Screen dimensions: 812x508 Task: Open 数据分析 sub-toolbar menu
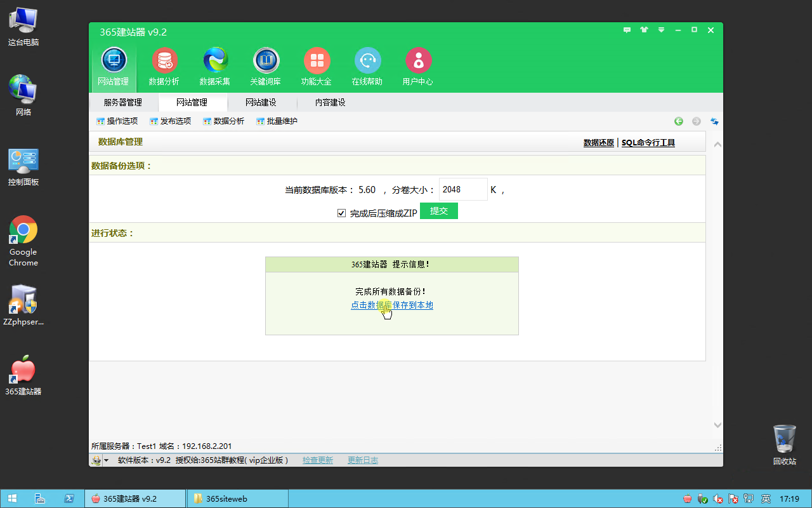click(x=223, y=121)
